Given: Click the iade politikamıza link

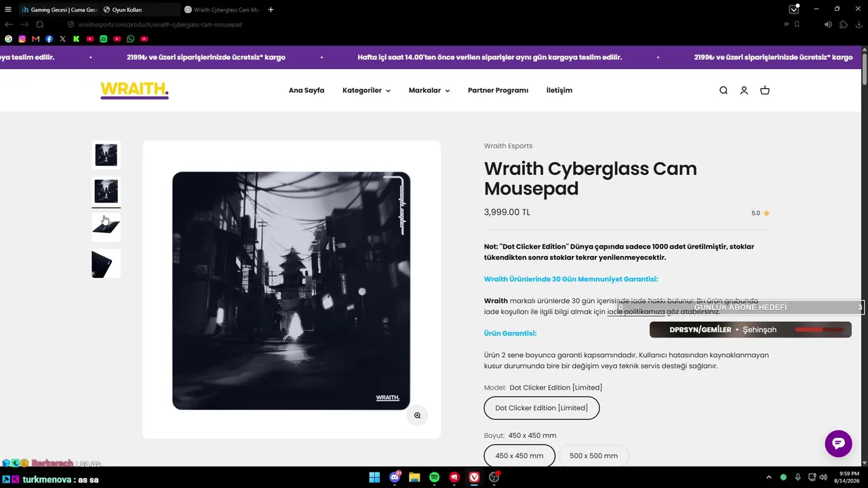Looking at the screenshot, I should [x=636, y=312].
